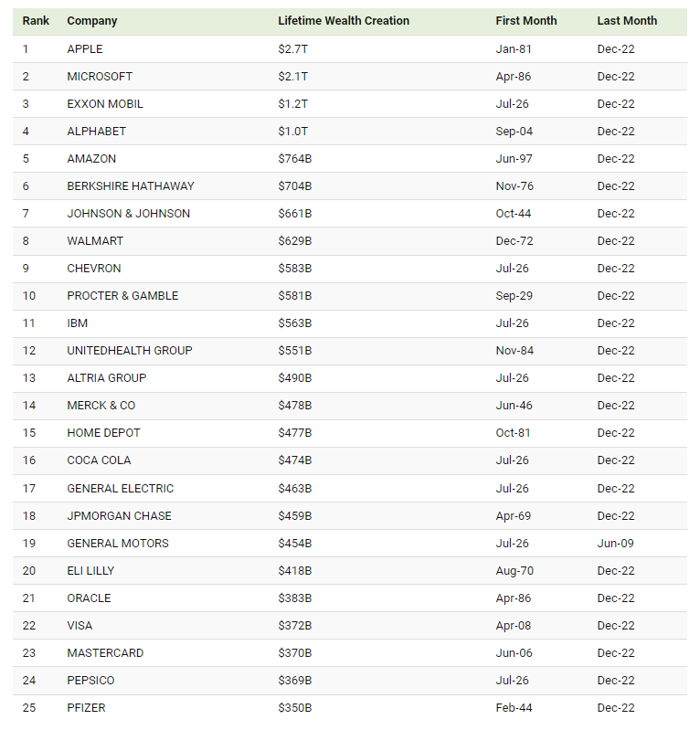Select JOHNSON & JOHNSON row
Screen dimensions: 700x730
click(x=350, y=214)
